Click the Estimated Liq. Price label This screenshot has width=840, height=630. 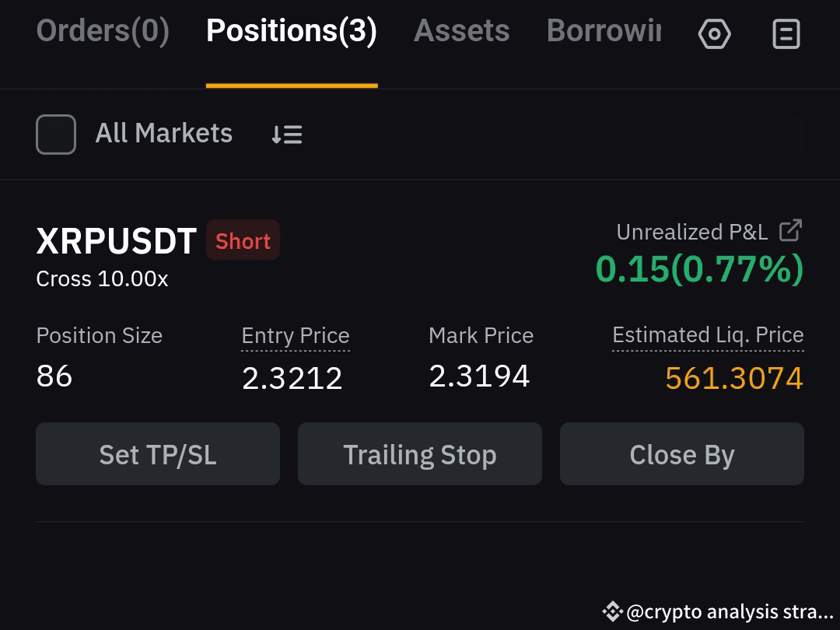[708, 336]
